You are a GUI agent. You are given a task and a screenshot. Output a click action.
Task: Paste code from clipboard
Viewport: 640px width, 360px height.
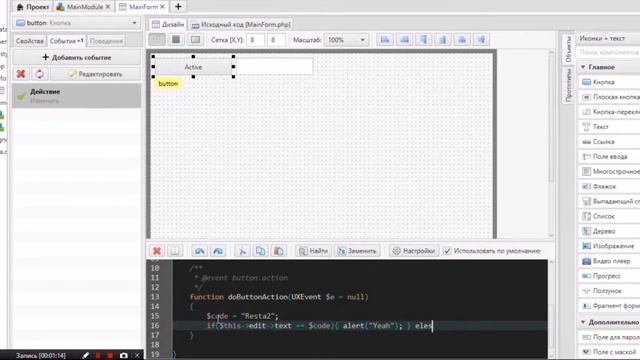(279, 251)
